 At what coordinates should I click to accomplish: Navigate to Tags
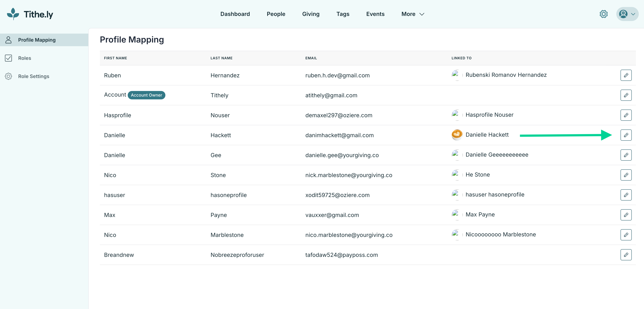tap(343, 14)
